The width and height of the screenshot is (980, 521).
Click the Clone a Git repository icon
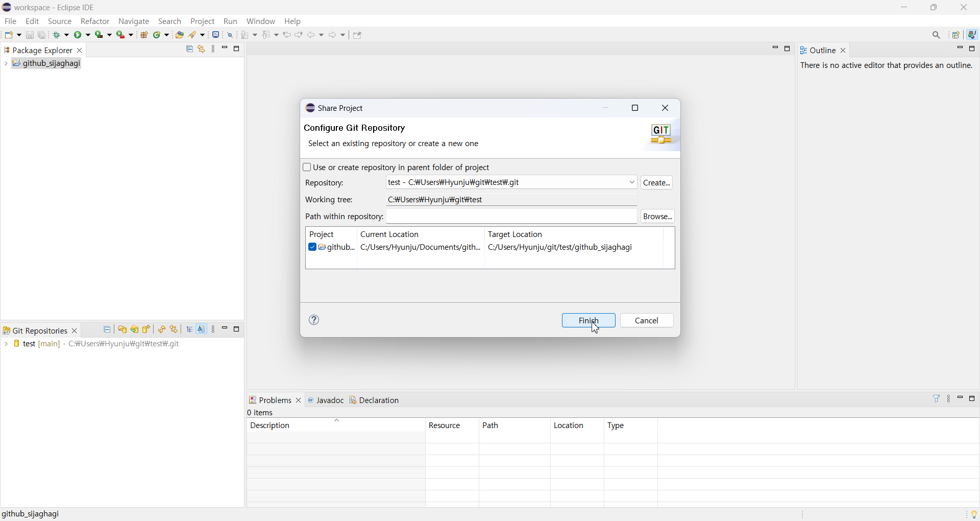click(135, 329)
